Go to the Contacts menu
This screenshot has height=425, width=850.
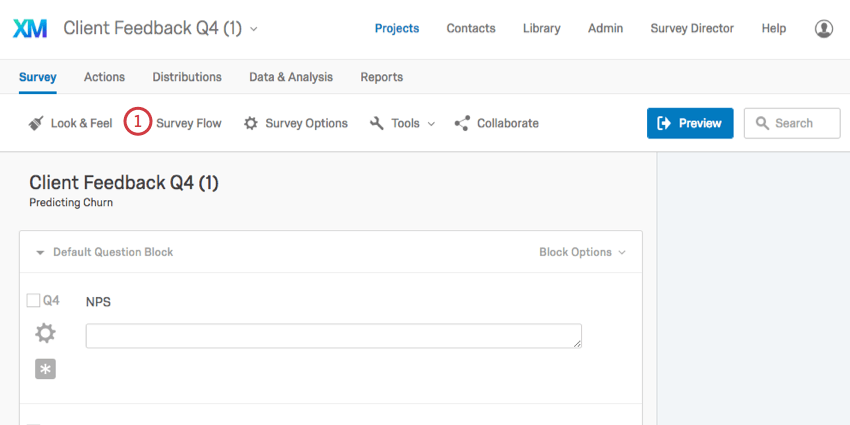(471, 28)
